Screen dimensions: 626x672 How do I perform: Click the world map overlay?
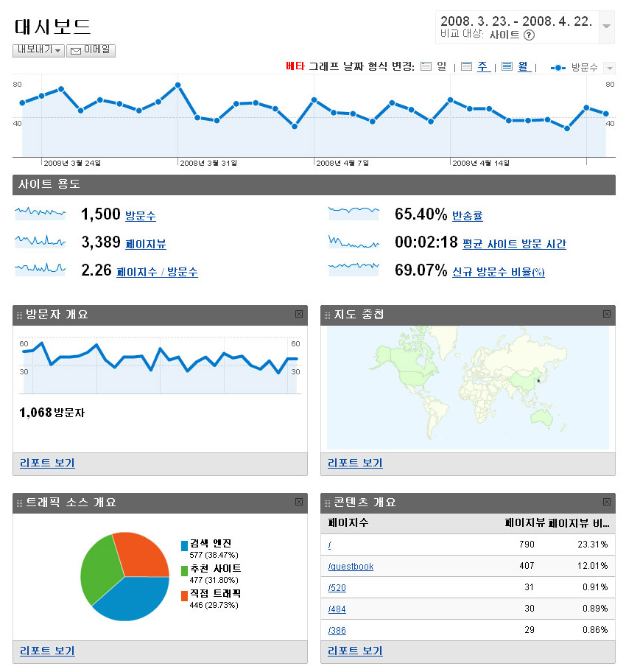point(468,388)
